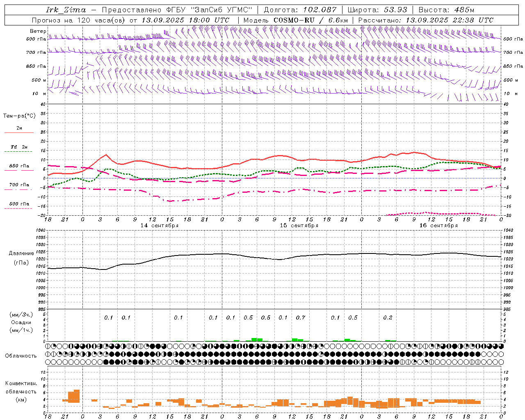Click the model name COSMO-RU / 6.6км
Image resolution: width=525 pixels, height=420 pixels.
coord(310,20)
